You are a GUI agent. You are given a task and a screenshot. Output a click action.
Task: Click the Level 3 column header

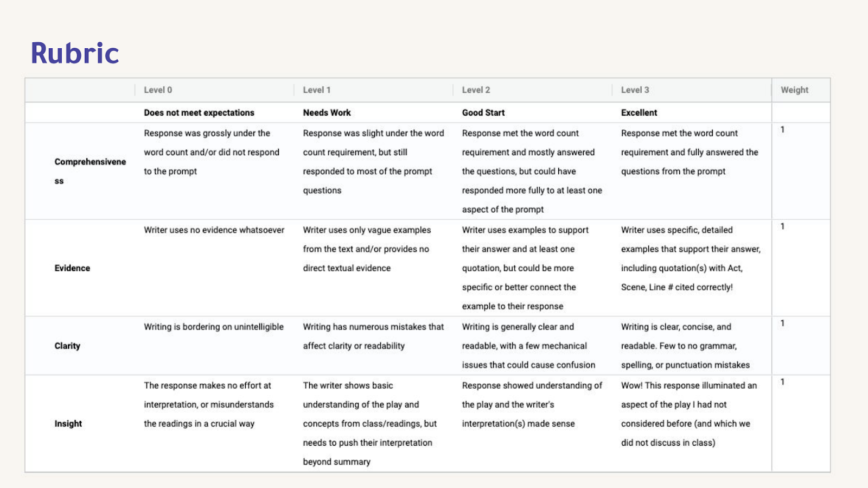(x=635, y=90)
